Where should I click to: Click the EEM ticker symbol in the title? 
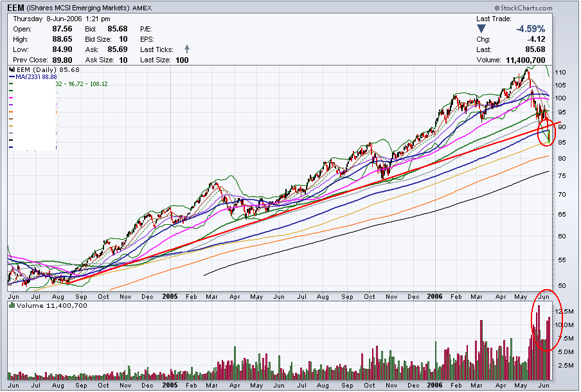coord(15,8)
